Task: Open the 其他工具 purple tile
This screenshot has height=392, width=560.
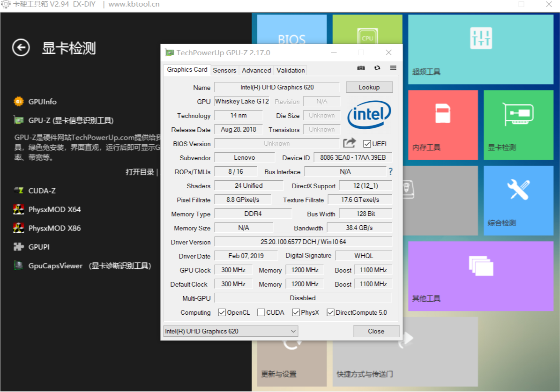Action: pyautogui.click(x=481, y=276)
